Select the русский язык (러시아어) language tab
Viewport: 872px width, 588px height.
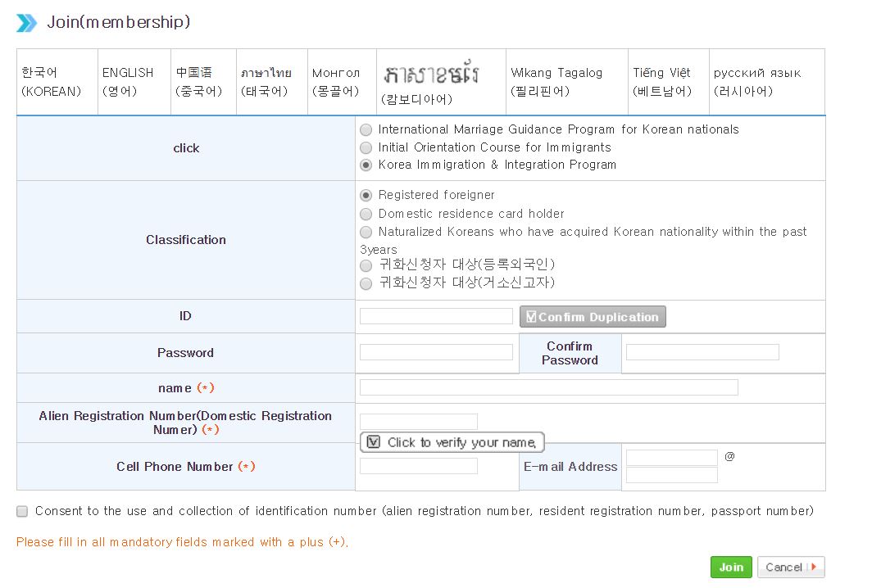(765, 81)
